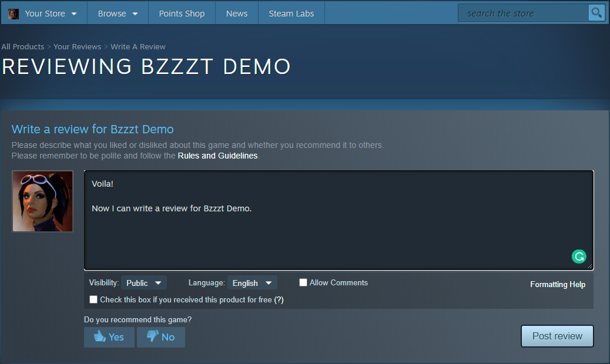Screen dimensions: 610x364
Task: Click the 'REVIEWING BZZZT DEMO' title
Action: click(146, 66)
